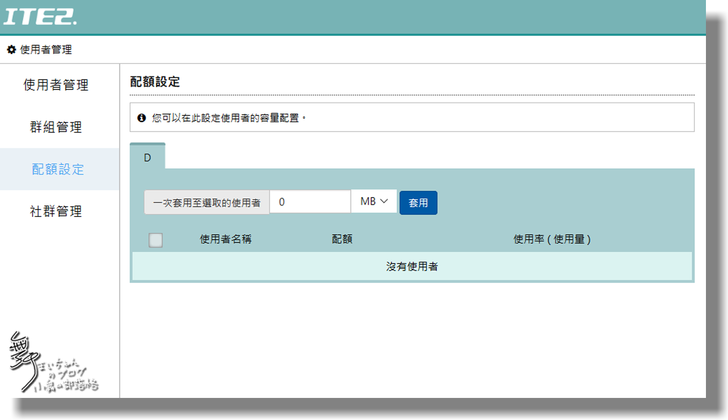This screenshot has height=420, width=728.
Task: Click the info icon in the notice box
Action: pyautogui.click(x=142, y=118)
